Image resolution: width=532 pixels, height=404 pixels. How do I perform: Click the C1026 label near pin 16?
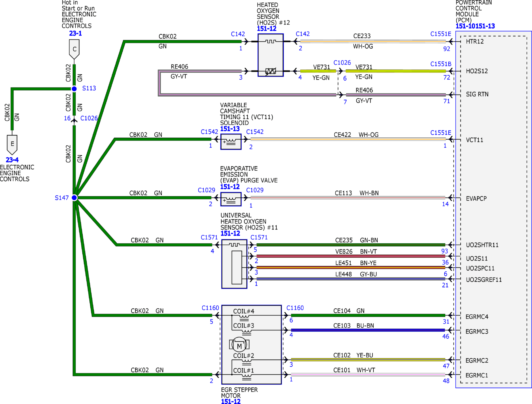click(89, 118)
